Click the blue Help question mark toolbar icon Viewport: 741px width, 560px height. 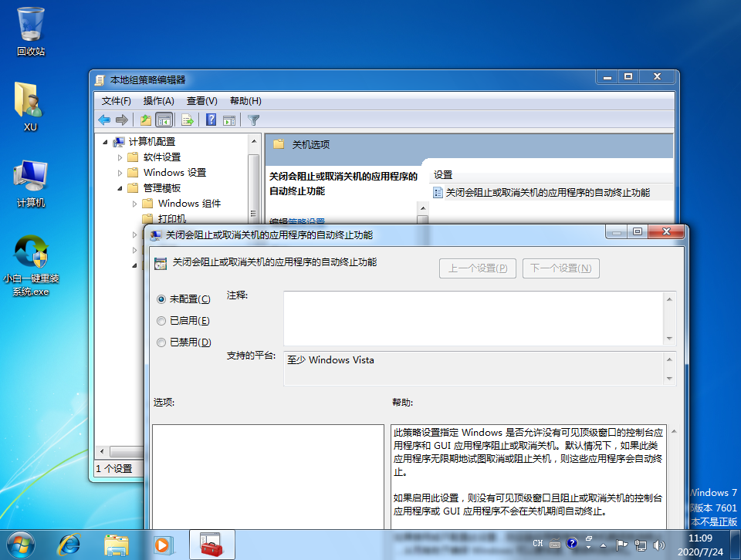pos(211,120)
